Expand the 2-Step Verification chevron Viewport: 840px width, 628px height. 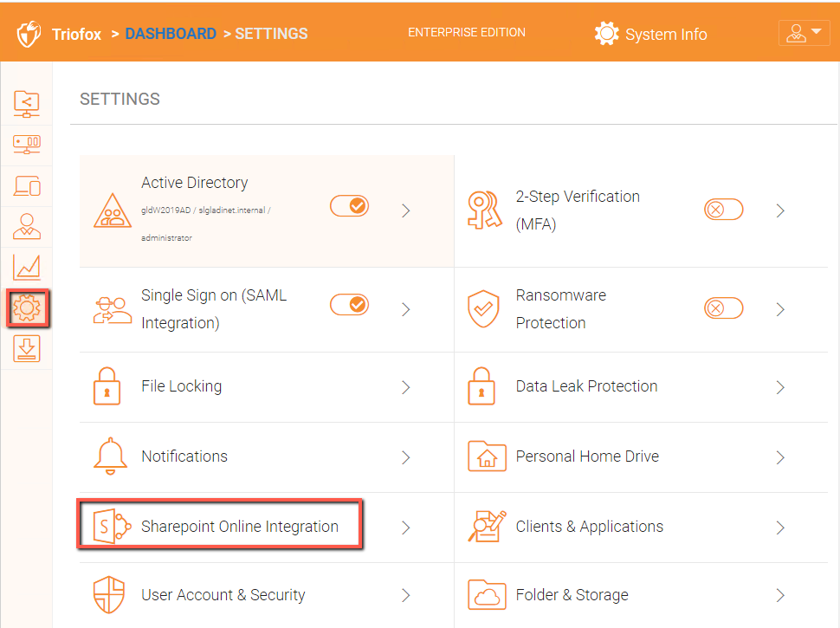[780, 210]
